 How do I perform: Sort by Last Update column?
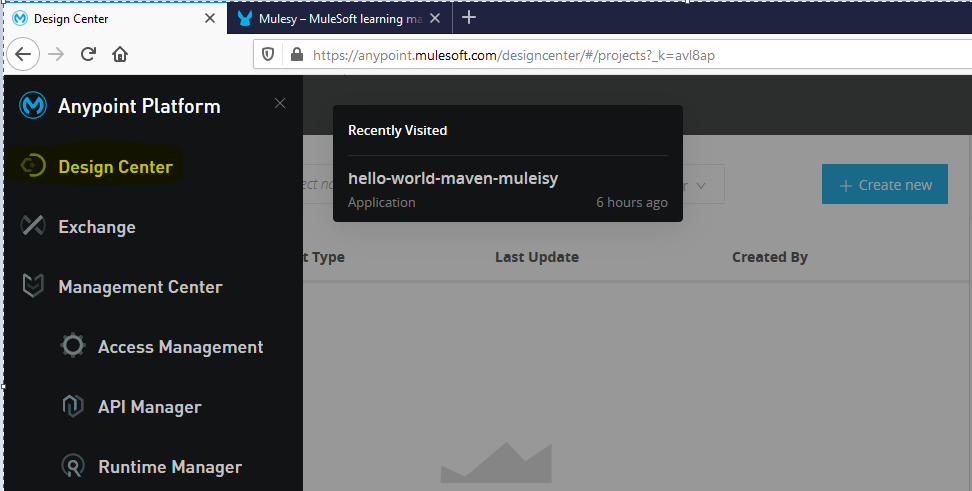tap(537, 257)
